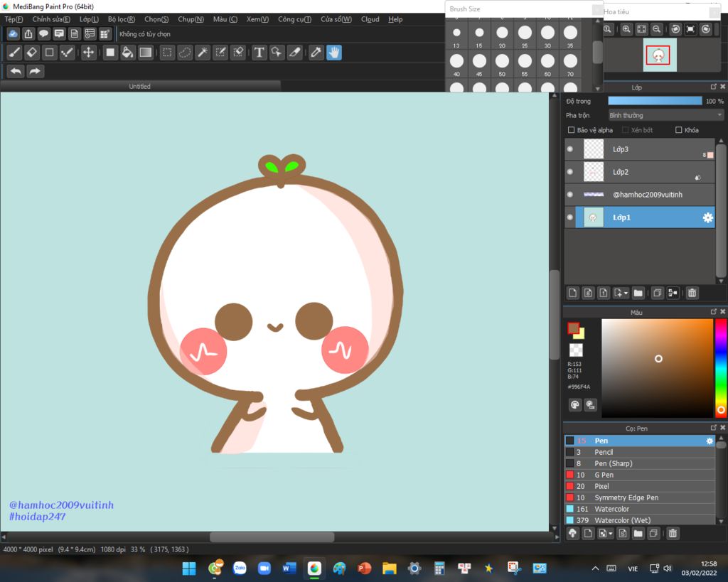Pick the Move tool with four arrows
The image size is (728, 582).
[88, 53]
